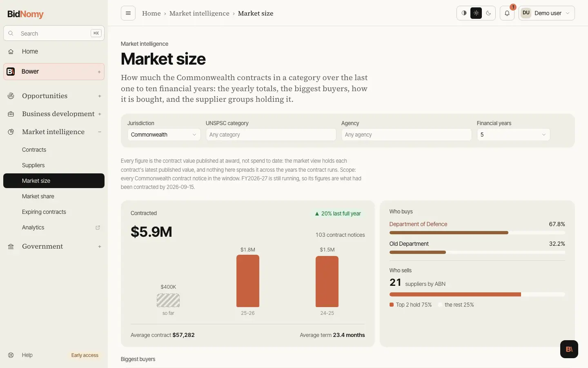Viewport: 588px width, 368px height.
Task: Click the Market intelligence pie chart icon
Action: coord(11,132)
